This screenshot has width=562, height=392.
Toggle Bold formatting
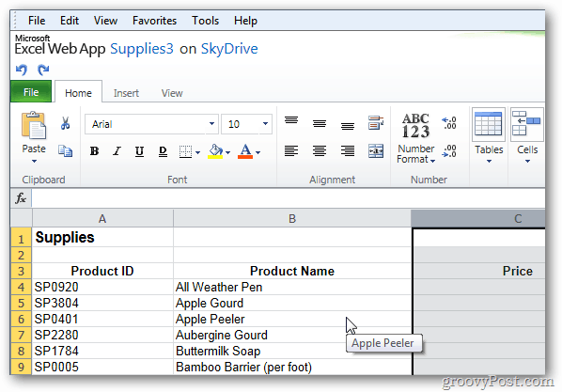pyautogui.click(x=94, y=151)
